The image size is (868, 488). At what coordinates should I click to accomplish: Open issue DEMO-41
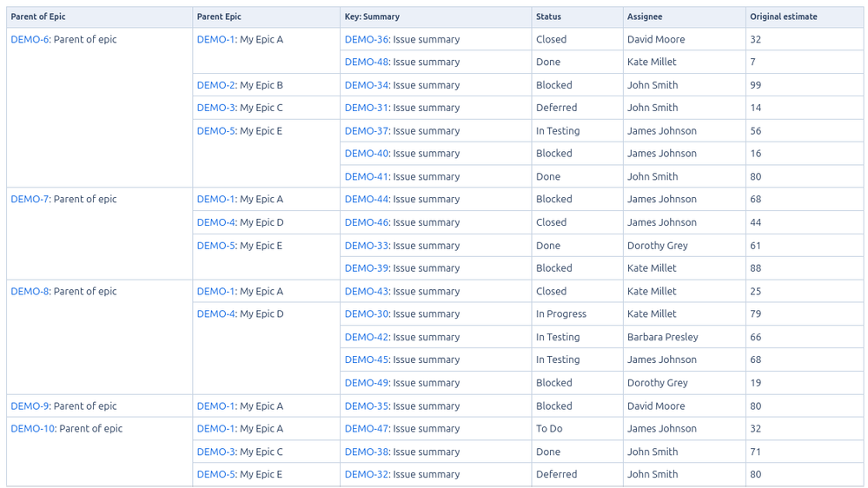(x=367, y=176)
